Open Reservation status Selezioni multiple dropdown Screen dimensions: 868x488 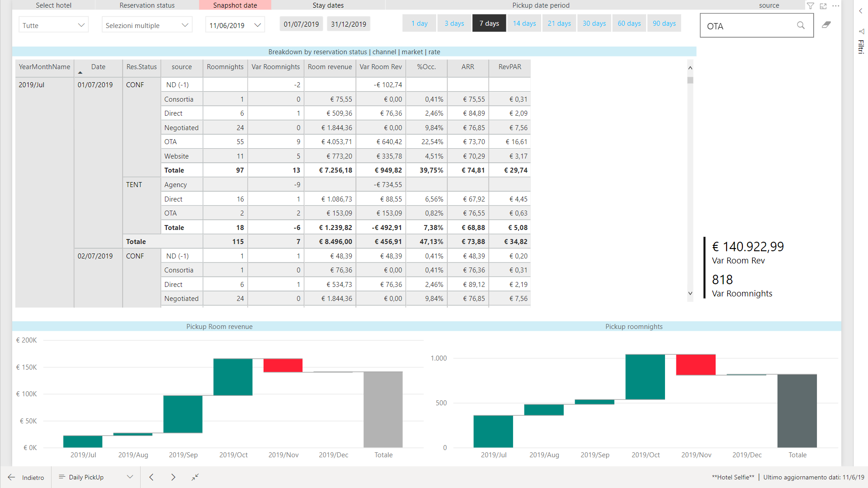(x=147, y=25)
